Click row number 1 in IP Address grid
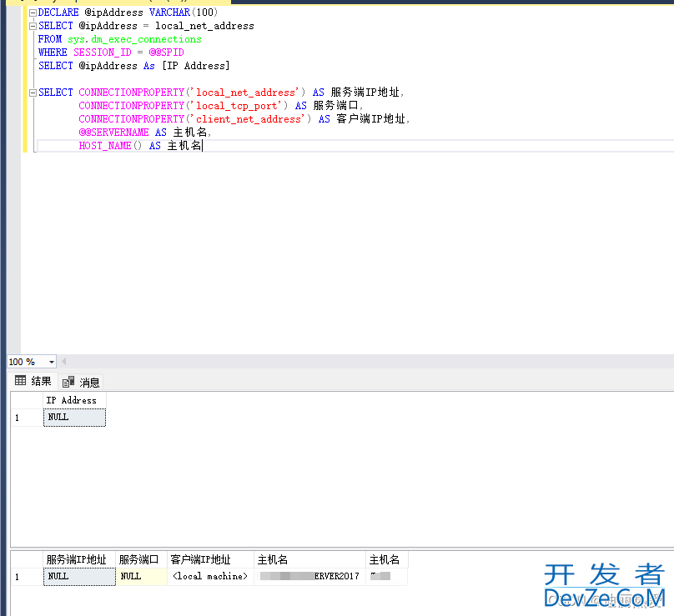The image size is (674, 616). (x=27, y=418)
